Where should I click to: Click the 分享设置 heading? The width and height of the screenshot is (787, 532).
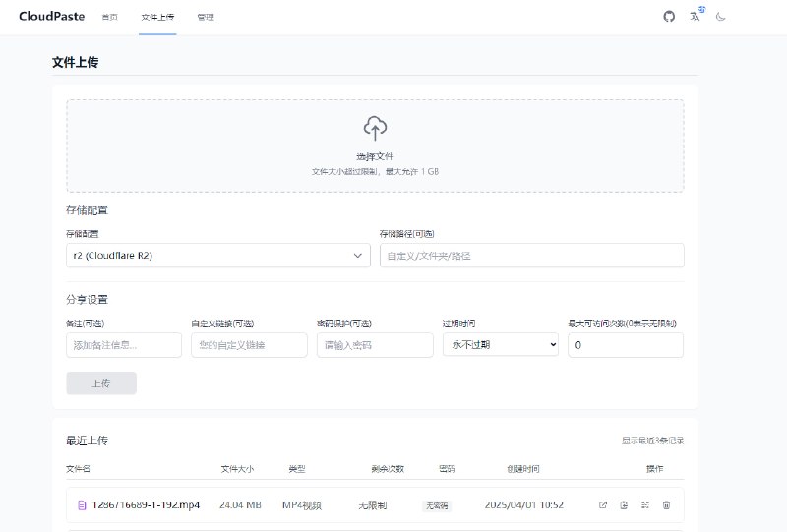click(x=87, y=300)
